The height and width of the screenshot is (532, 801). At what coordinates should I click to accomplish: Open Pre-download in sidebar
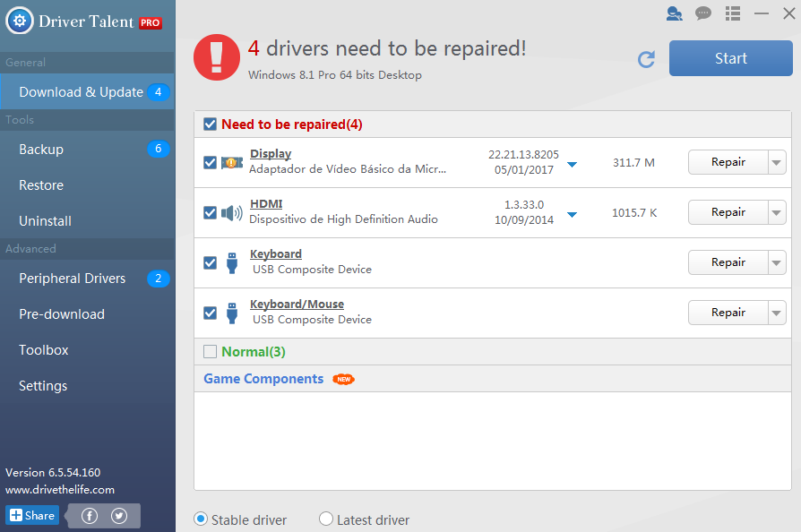(87, 314)
